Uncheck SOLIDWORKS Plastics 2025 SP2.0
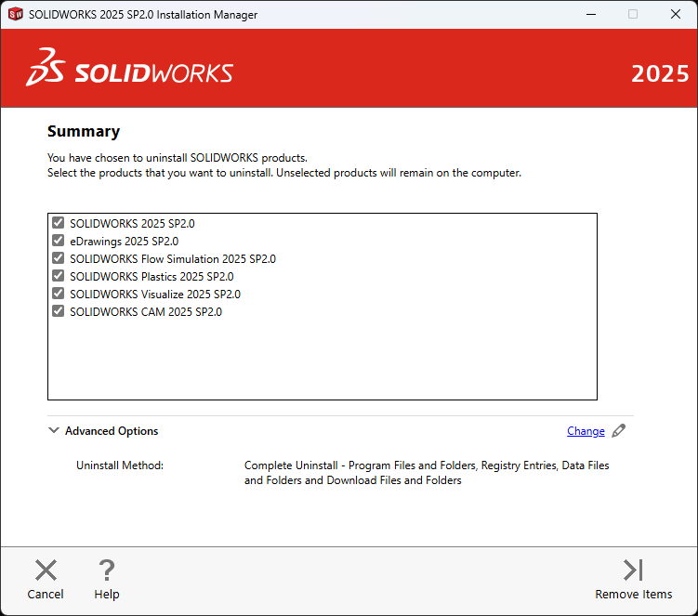Viewport: 698px width, 616px height. tap(59, 276)
